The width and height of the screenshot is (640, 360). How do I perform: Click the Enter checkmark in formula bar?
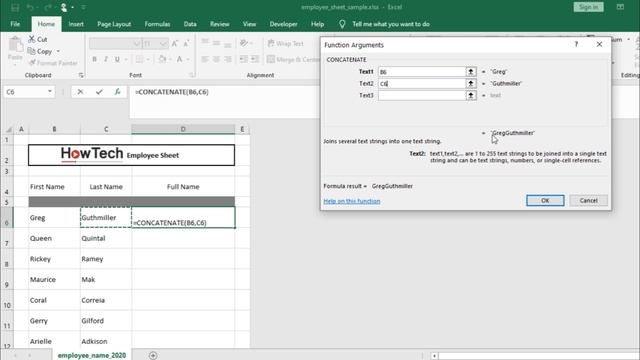click(99, 92)
